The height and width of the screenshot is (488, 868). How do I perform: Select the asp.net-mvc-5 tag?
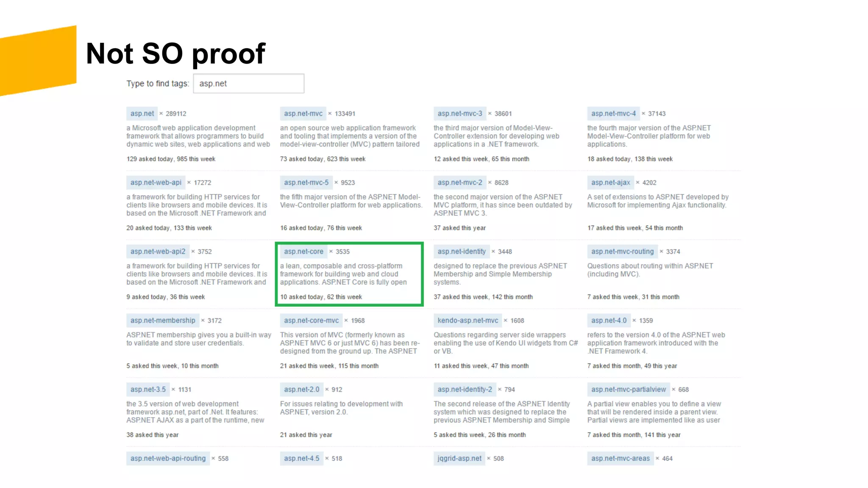point(306,183)
